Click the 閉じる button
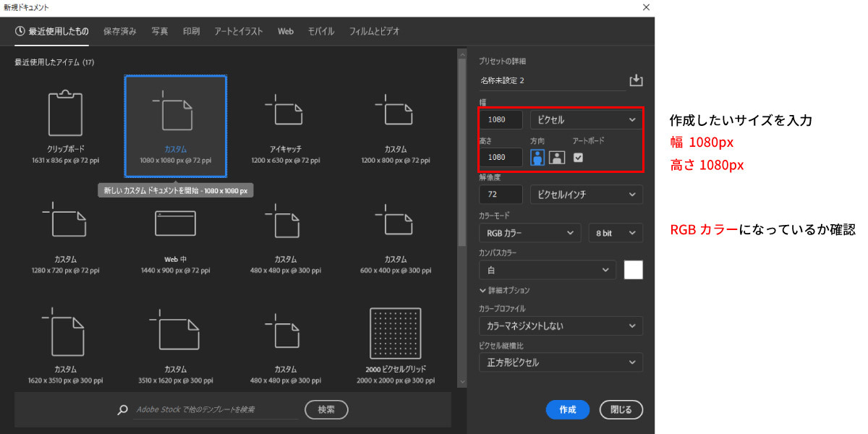The height and width of the screenshot is (434, 868). (621, 409)
